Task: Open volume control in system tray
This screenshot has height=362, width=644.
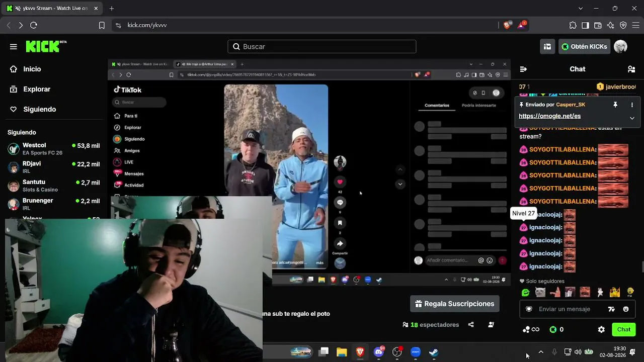Action: 578,352
